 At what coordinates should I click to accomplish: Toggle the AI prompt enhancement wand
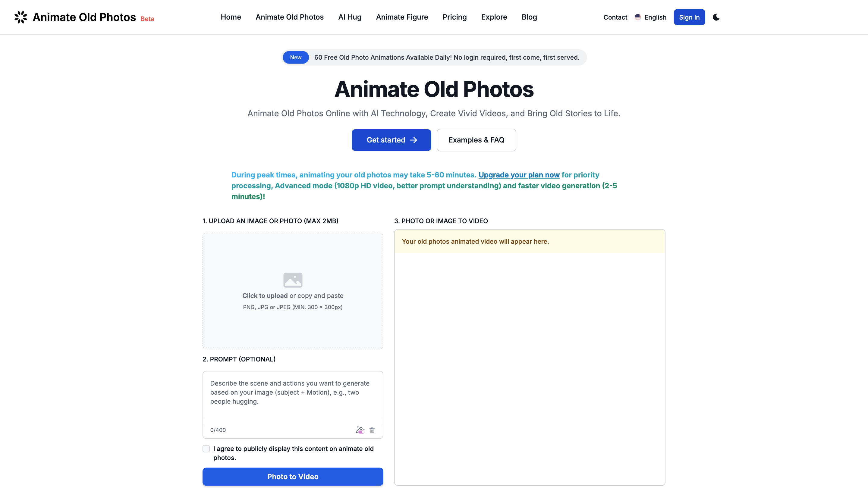[x=360, y=430]
